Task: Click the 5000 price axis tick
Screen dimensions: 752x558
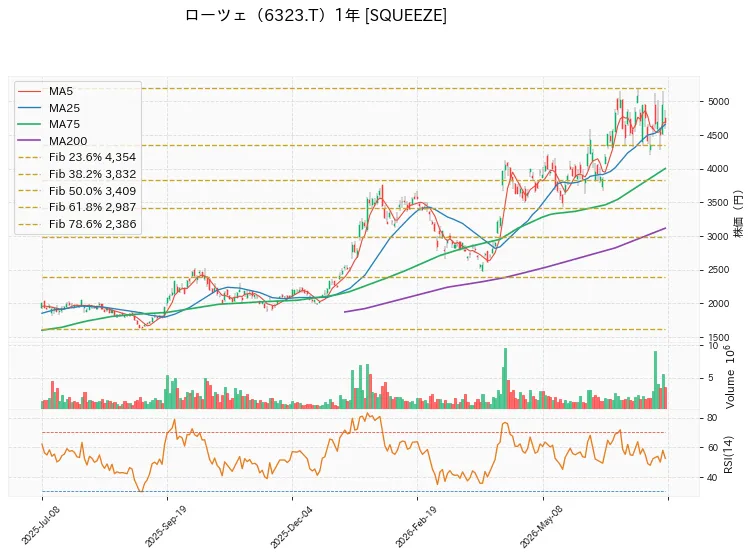Action: point(718,102)
